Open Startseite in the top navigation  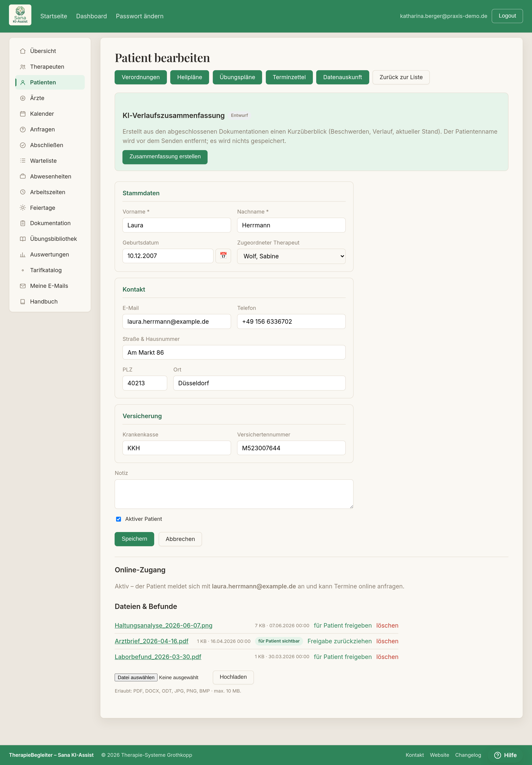tap(54, 16)
